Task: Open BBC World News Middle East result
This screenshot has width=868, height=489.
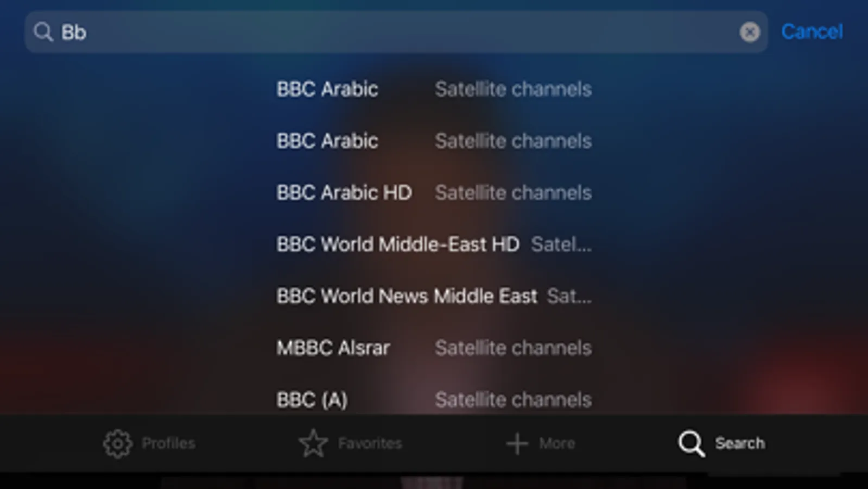Action: click(x=407, y=296)
